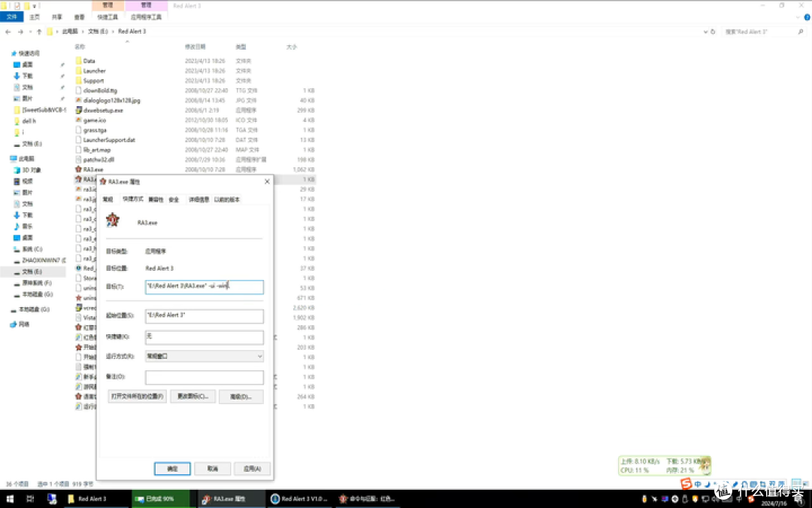Select the game.ico file
Screen dimensions: 812x508
(x=94, y=120)
